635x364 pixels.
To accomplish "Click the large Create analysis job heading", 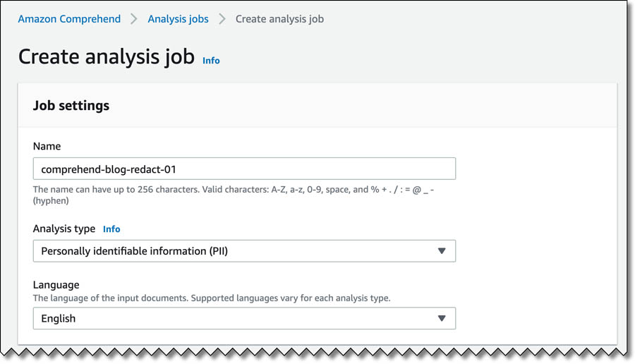I will click(107, 56).
